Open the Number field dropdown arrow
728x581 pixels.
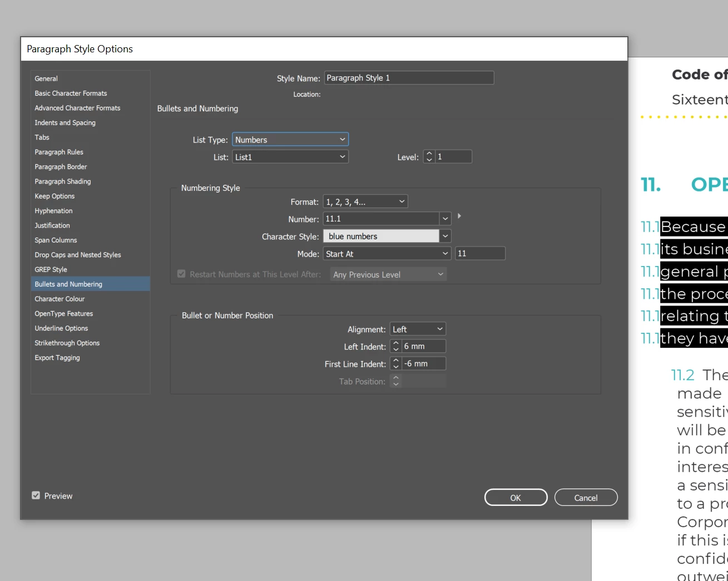(x=445, y=219)
